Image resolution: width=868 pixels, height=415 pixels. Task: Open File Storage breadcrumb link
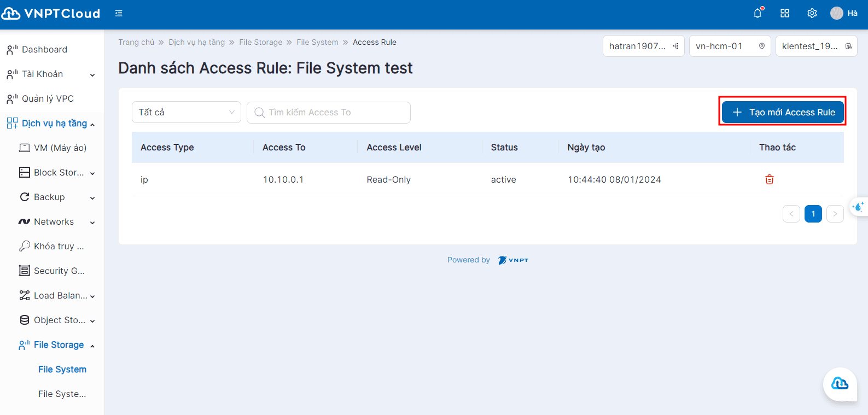(x=261, y=42)
